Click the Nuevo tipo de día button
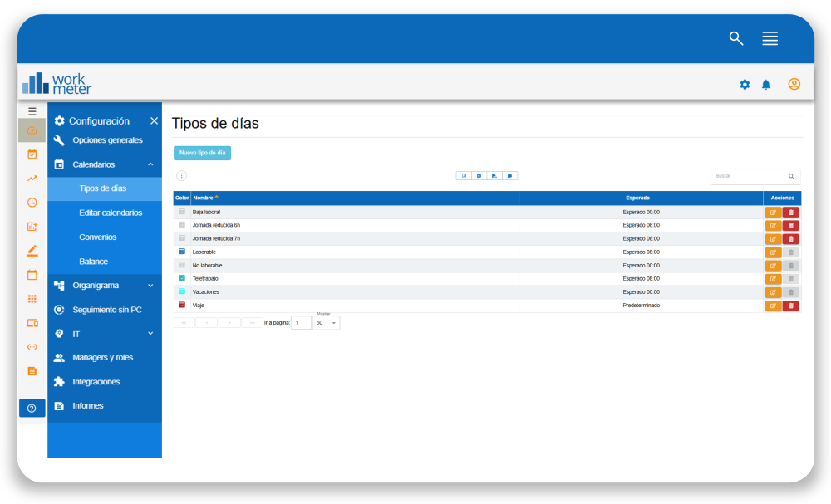 202,153
